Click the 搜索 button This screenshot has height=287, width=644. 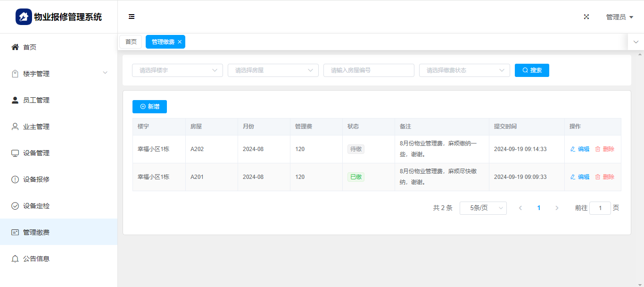click(532, 70)
